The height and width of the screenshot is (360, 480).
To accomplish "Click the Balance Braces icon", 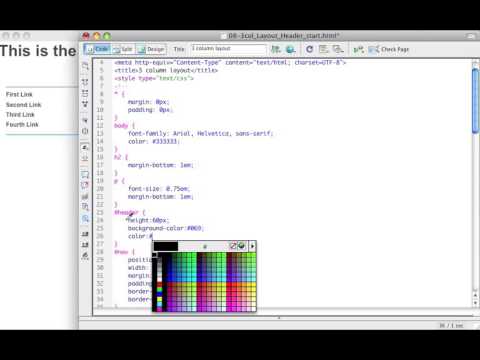I will pyautogui.click(x=85, y=131).
